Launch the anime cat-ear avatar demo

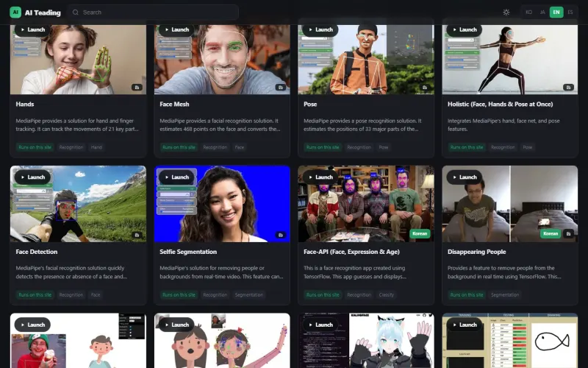[x=320, y=325]
